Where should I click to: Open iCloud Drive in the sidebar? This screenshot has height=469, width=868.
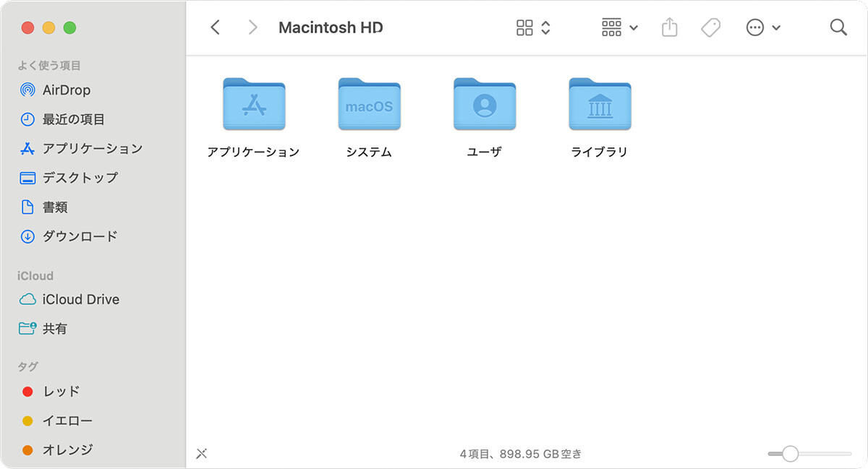point(69,299)
